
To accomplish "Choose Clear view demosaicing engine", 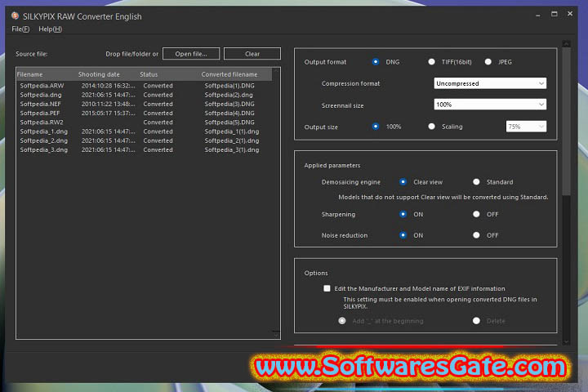I will click(x=403, y=182).
